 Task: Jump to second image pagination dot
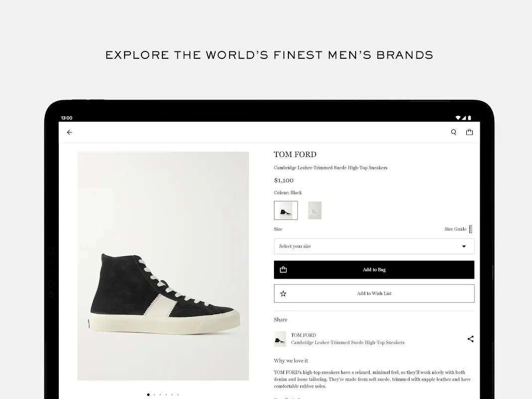click(154, 395)
